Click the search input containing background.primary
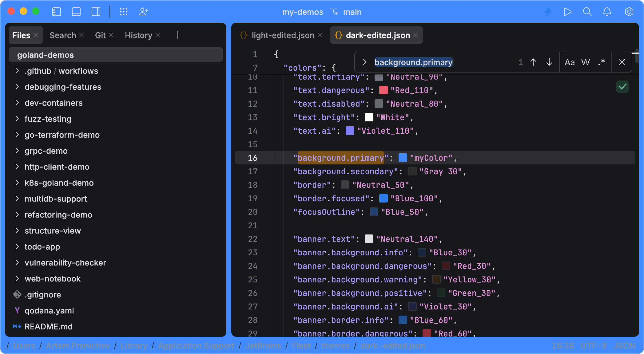 point(413,62)
